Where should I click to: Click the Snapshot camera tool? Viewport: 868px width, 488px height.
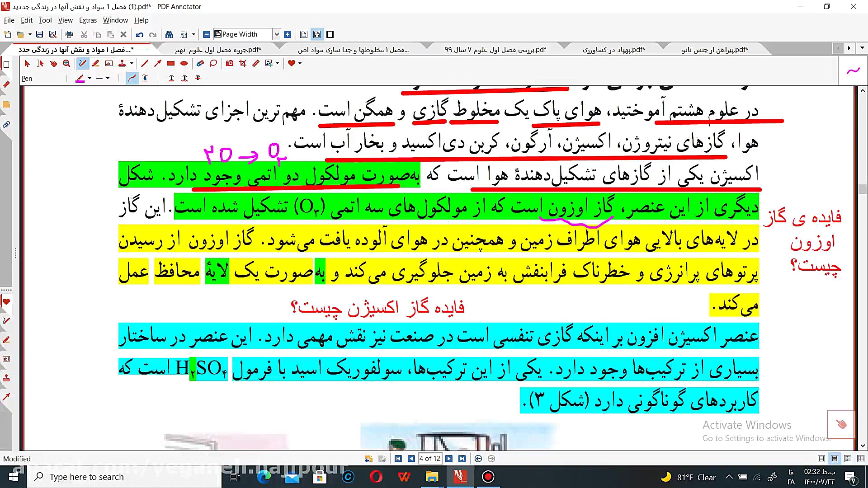pyautogui.click(x=230, y=63)
